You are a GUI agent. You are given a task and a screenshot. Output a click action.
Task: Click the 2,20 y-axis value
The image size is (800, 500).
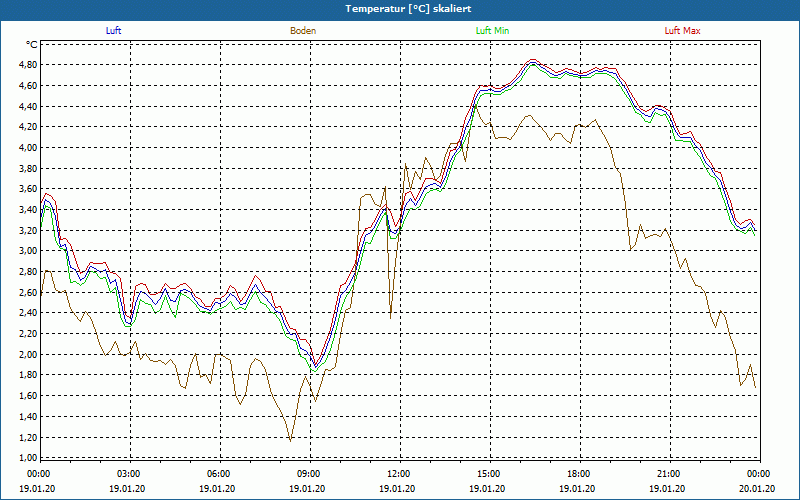click(28, 334)
